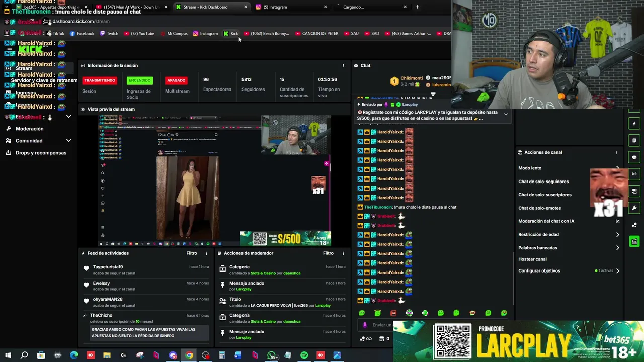The height and width of the screenshot is (362, 644).
Task: Open the lightning bolt widget in right sidebar
Action: tap(634, 124)
